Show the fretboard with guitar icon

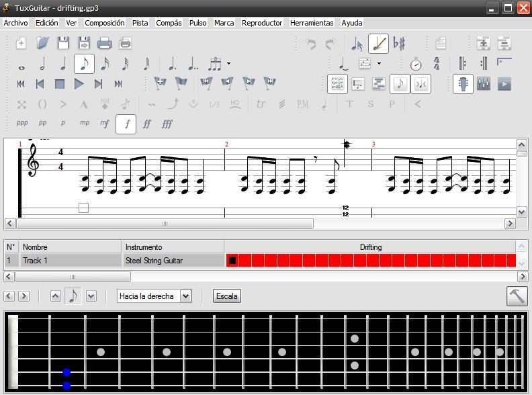tap(463, 84)
